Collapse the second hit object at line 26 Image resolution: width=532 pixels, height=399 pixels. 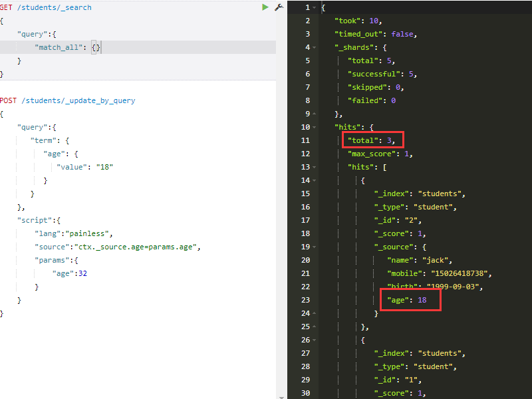[x=313, y=340]
